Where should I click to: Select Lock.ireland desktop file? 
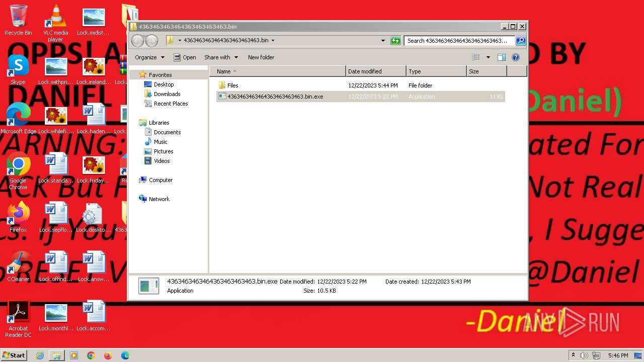(94, 70)
